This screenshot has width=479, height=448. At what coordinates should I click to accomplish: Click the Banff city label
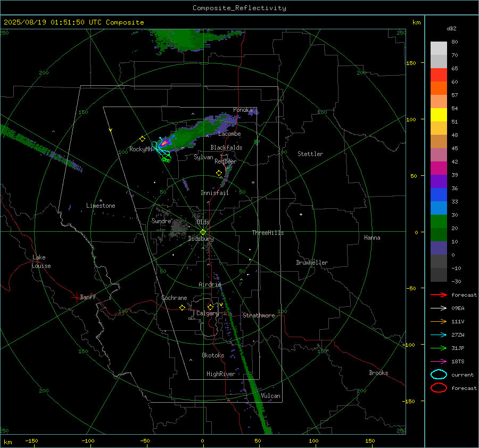[x=88, y=297]
